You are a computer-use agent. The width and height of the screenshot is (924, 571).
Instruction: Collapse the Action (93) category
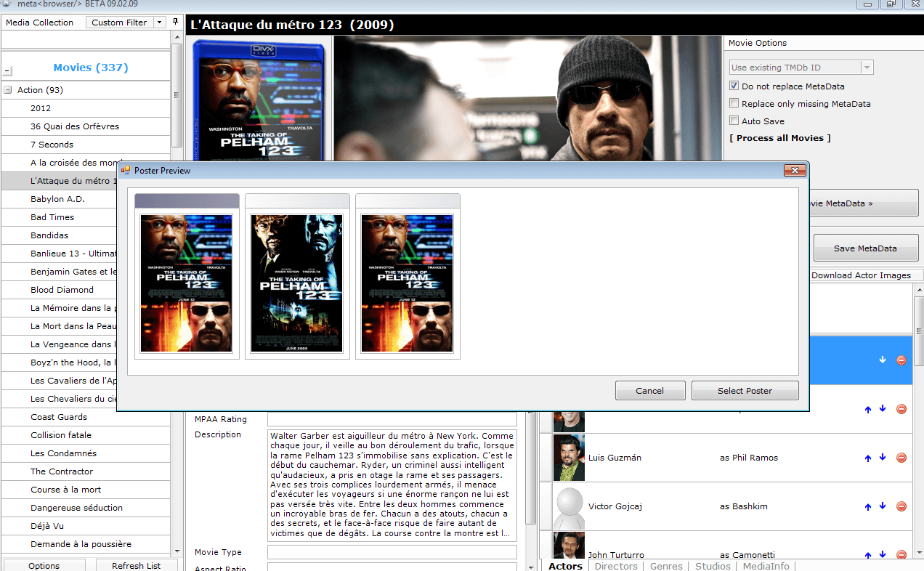pos(8,90)
